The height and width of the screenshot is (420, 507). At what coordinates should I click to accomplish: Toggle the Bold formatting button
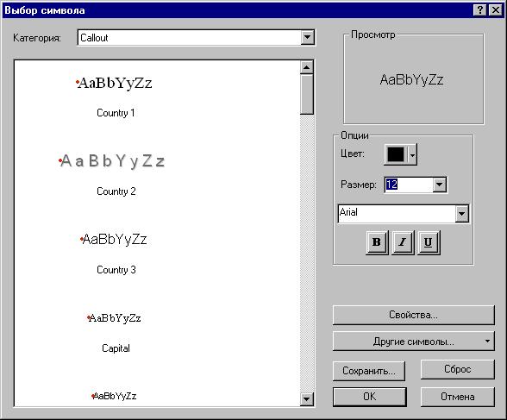click(377, 242)
